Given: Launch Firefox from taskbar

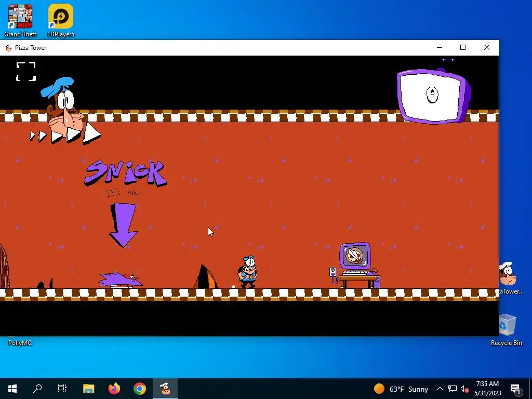Looking at the screenshot, I should click(x=114, y=389).
